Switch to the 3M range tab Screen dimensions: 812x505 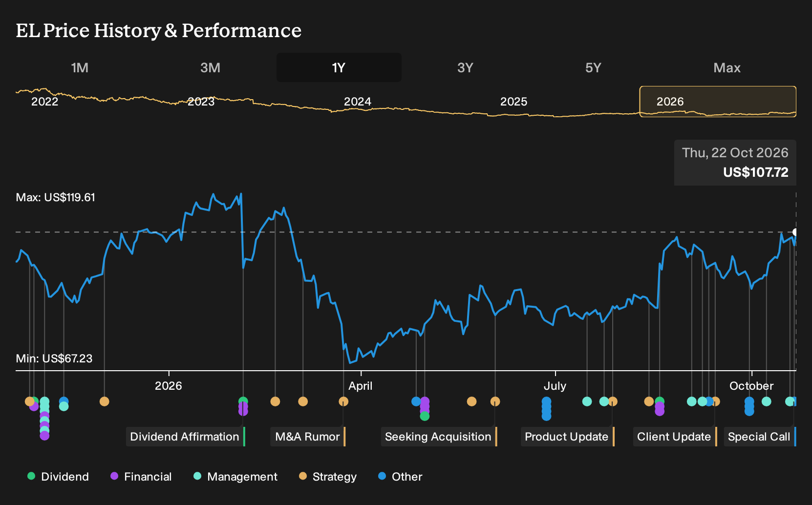[x=210, y=67]
